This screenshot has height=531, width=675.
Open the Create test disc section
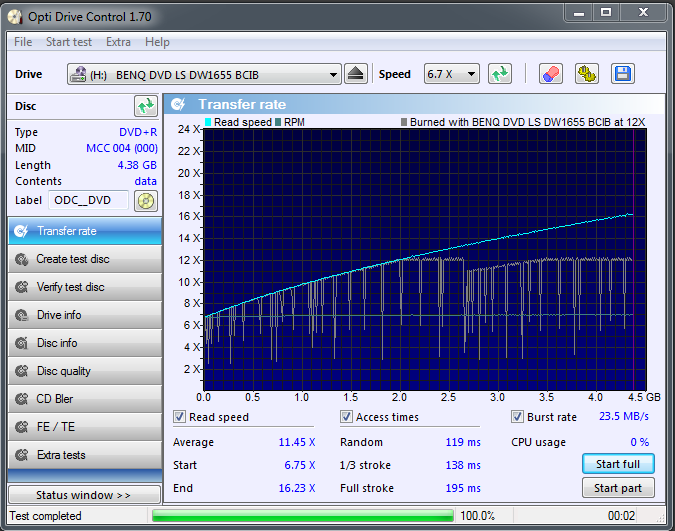[x=85, y=259]
